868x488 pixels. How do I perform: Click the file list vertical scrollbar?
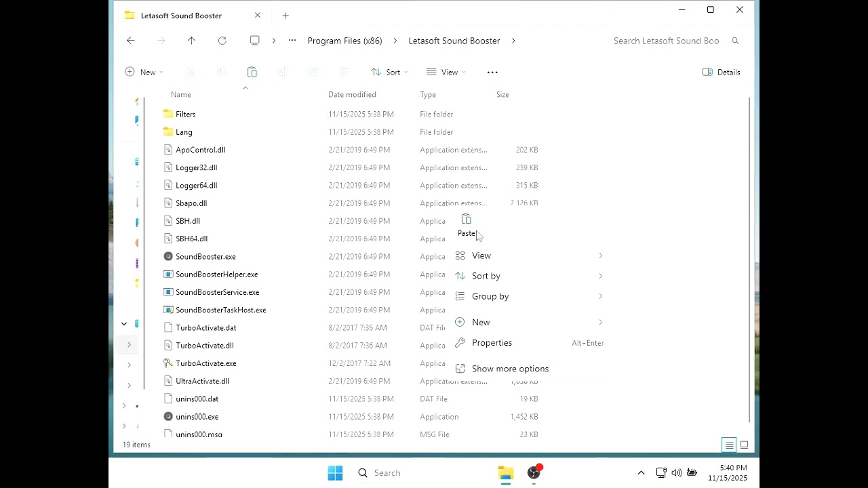click(x=749, y=261)
